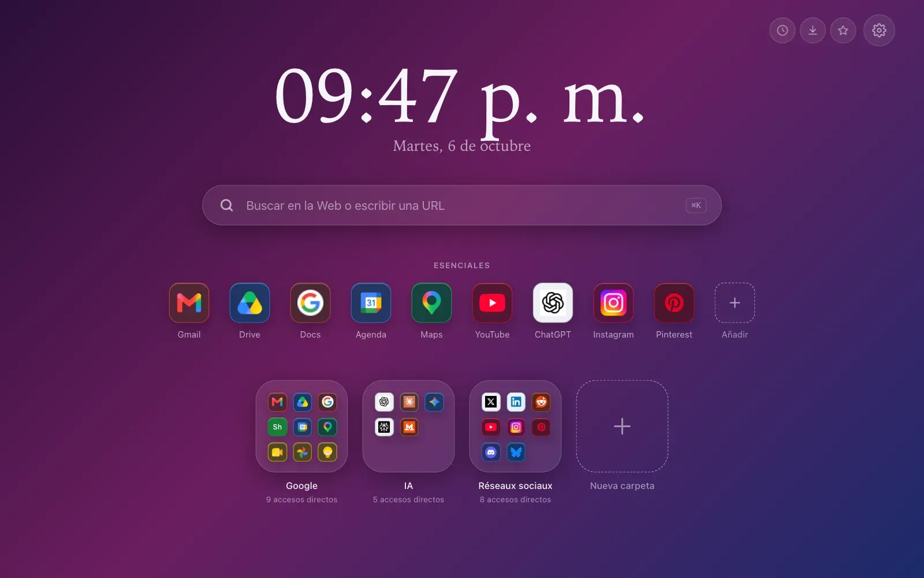Click the "5 accesos directos" label
The width and height of the screenshot is (924, 578).
tap(408, 500)
